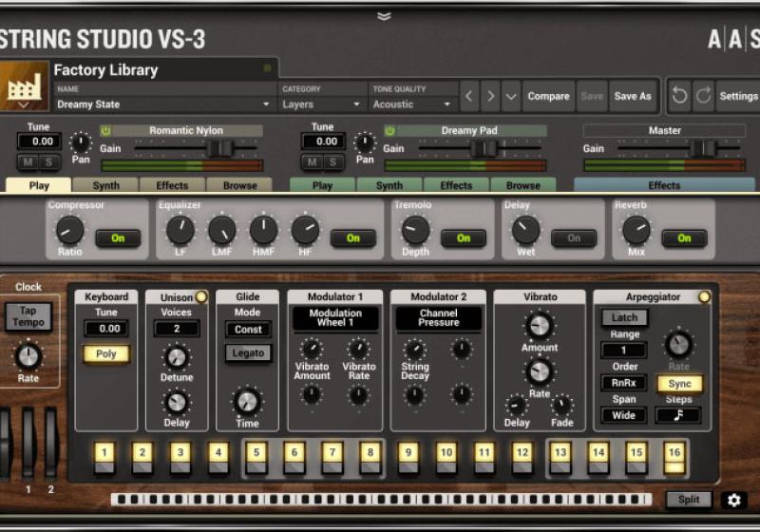The image size is (760, 532).
Task: Open the preset Name dropdown
Action: (x=163, y=104)
